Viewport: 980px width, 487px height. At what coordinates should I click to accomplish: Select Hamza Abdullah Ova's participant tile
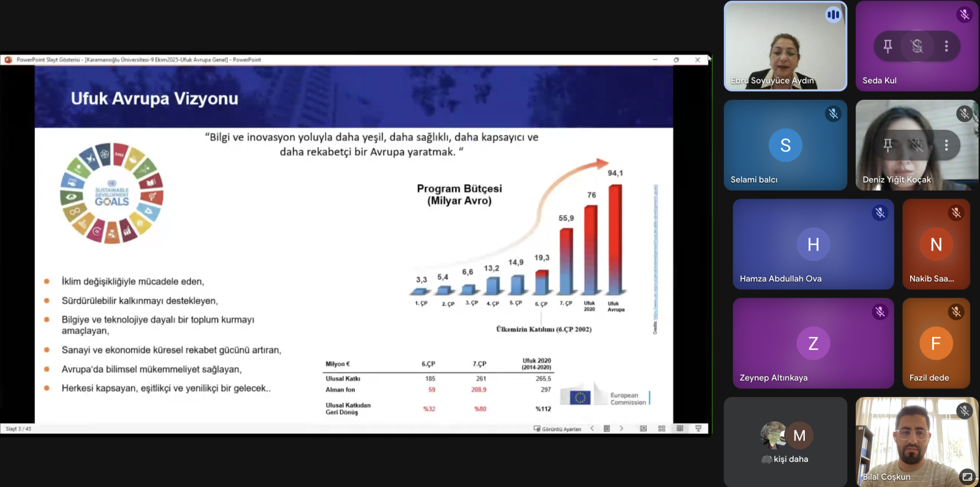click(813, 244)
